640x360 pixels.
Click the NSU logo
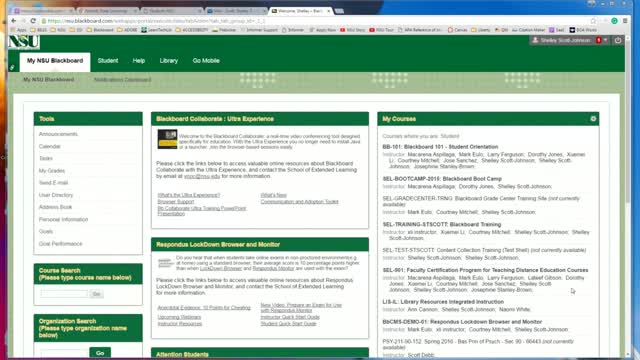(24, 41)
